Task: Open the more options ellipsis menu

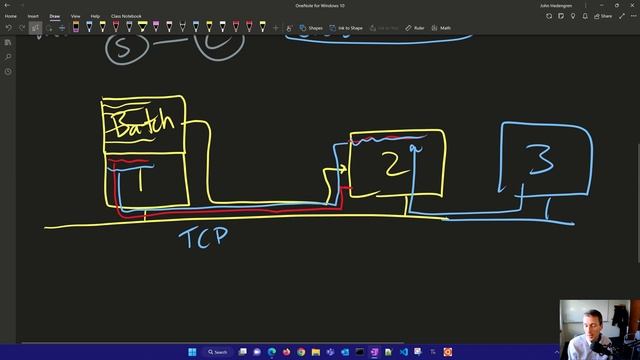Action: point(633,16)
